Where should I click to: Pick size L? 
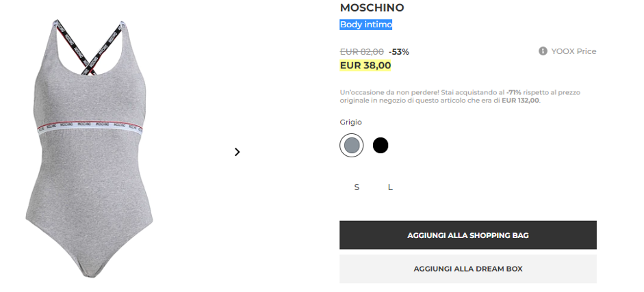click(390, 187)
